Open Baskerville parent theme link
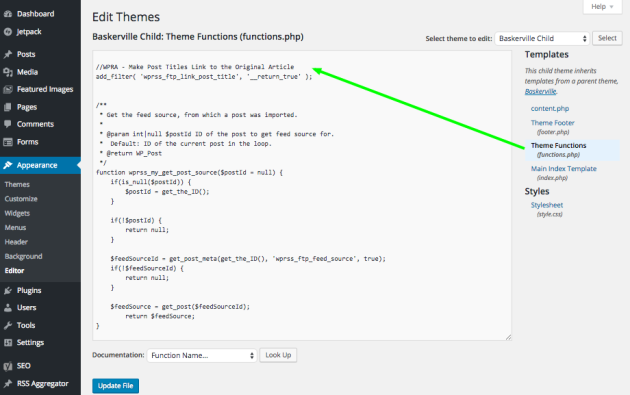 [540, 92]
